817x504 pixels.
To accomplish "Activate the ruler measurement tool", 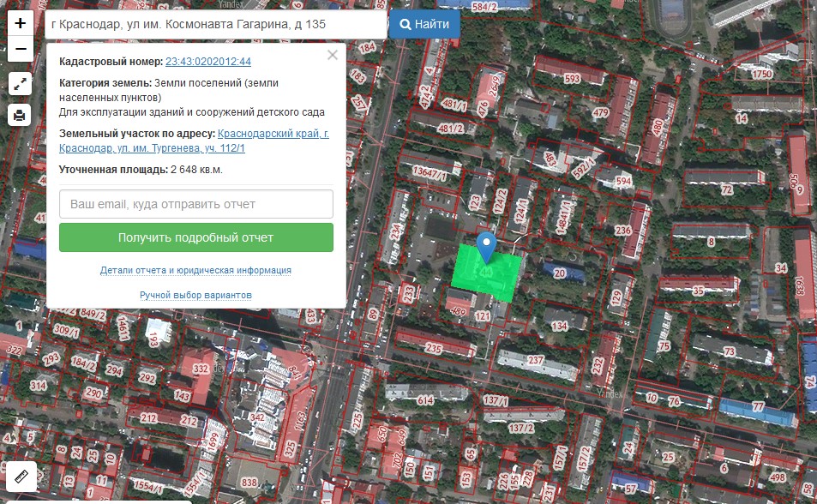I will (21, 474).
